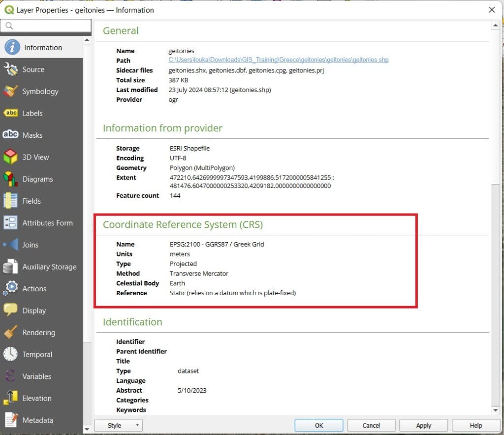Open the Diagrams chart icon
504x435 pixels.
[10, 179]
